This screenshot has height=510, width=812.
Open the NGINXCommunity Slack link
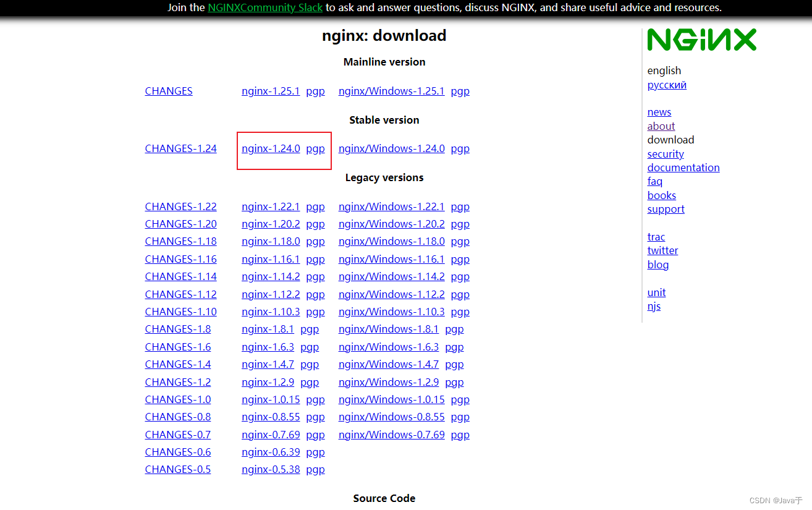point(265,8)
